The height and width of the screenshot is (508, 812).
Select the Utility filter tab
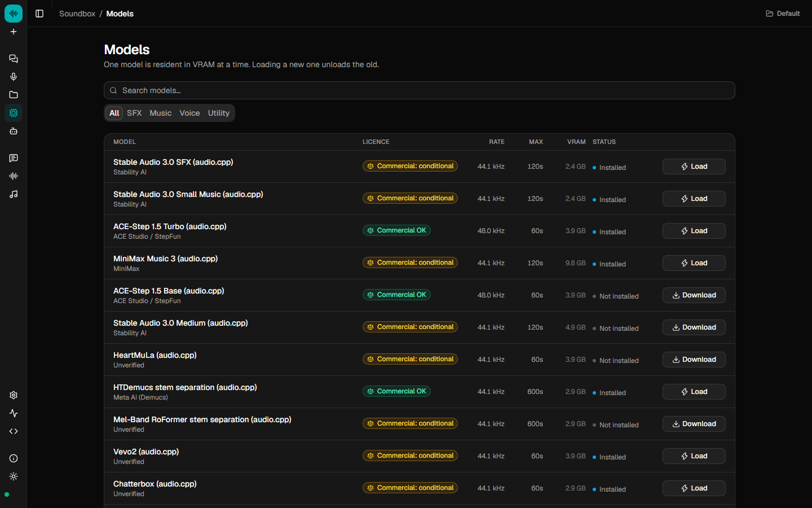pos(219,113)
